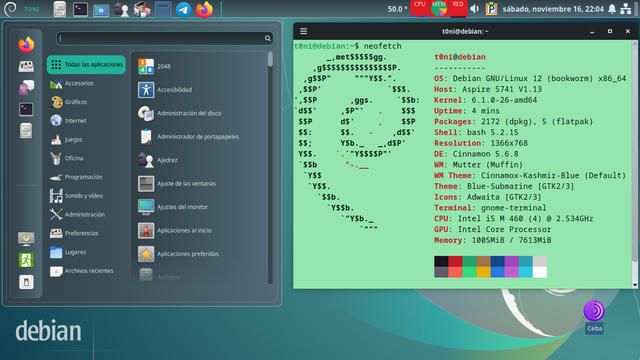Viewport: 640px width, 360px height.
Task: Click the "Kernel: 6.1.0-26-amd64" terminal line
Action: point(485,100)
